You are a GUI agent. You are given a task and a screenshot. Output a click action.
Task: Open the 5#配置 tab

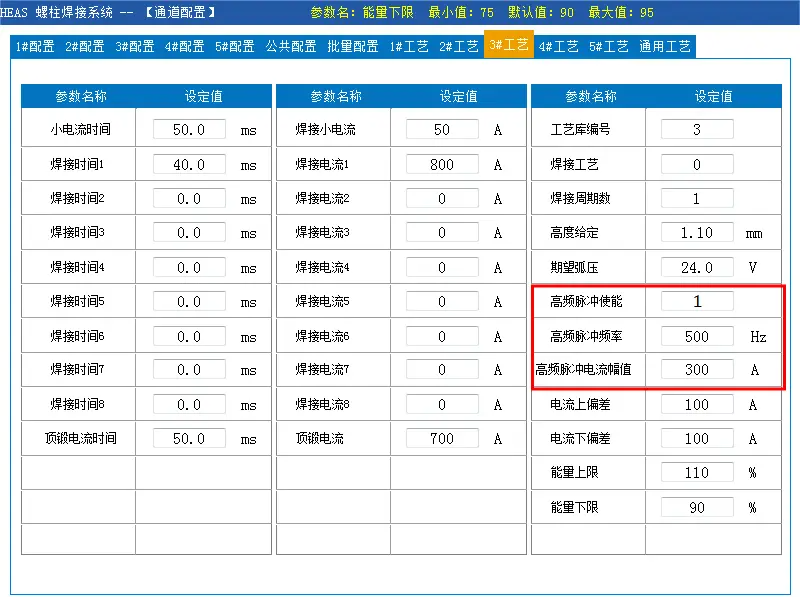tap(234, 46)
